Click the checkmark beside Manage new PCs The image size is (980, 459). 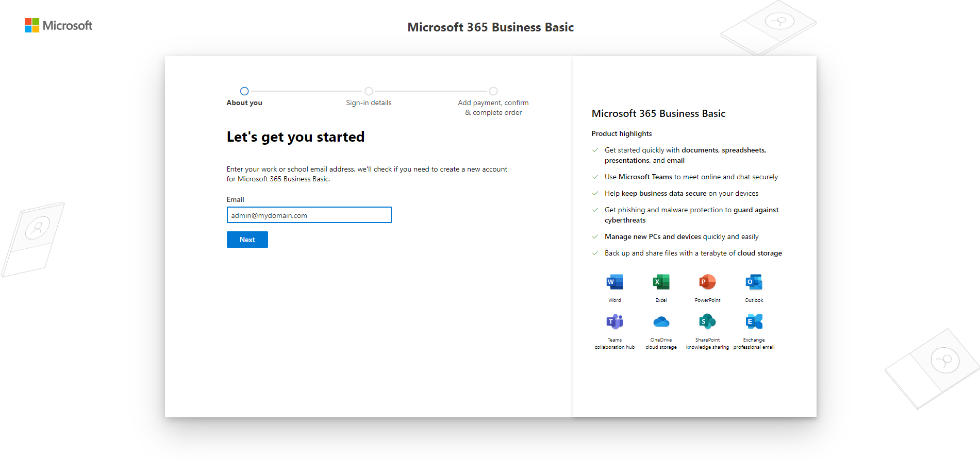tap(595, 236)
